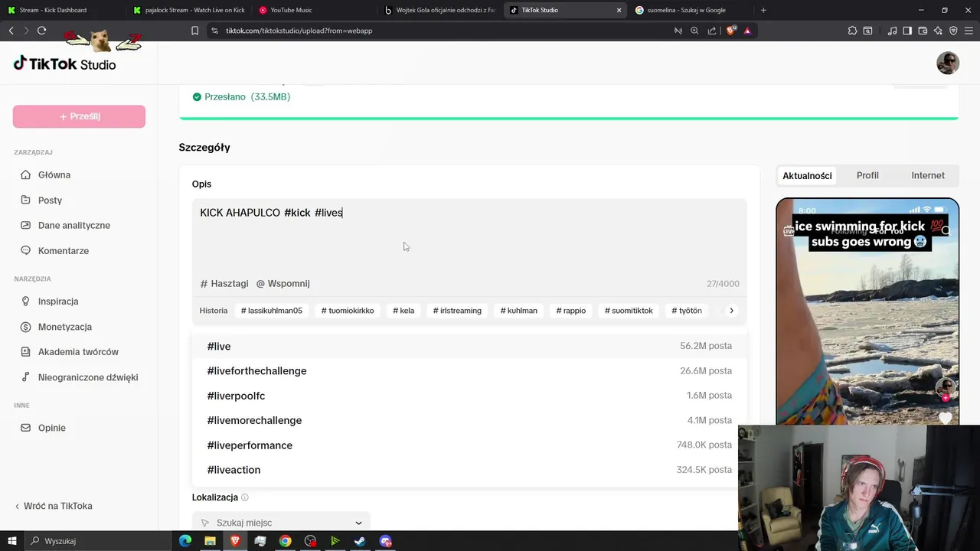
Task: Click Wróć na TikToka link
Action: click(x=54, y=506)
